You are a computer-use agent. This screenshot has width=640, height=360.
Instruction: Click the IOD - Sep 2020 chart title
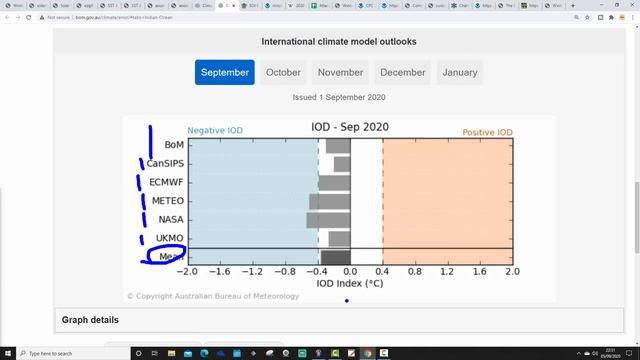pos(350,127)
